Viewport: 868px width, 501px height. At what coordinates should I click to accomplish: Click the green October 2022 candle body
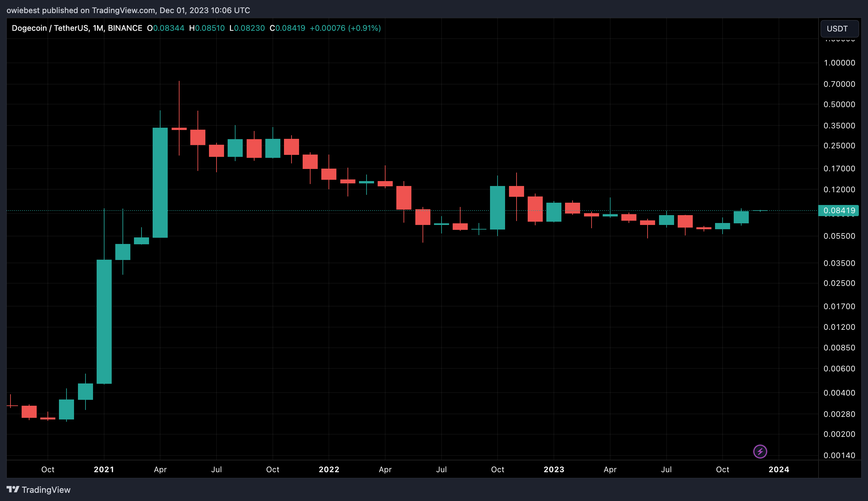497,208
